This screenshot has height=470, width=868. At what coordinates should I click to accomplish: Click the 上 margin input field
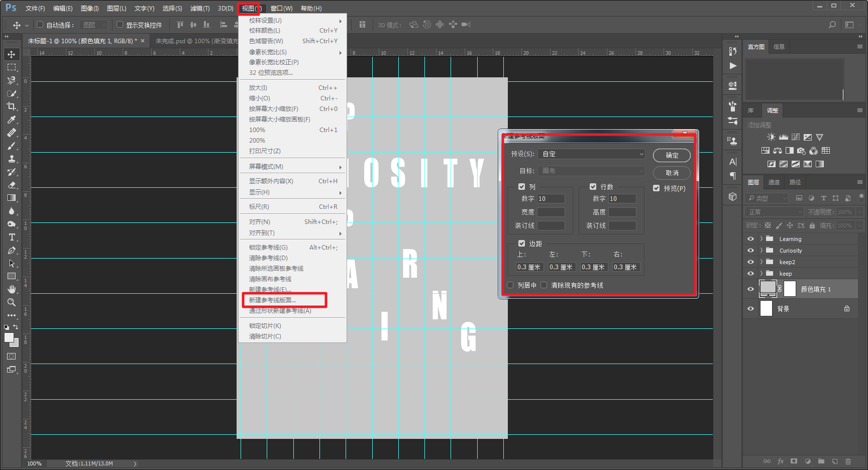[529, 267]
